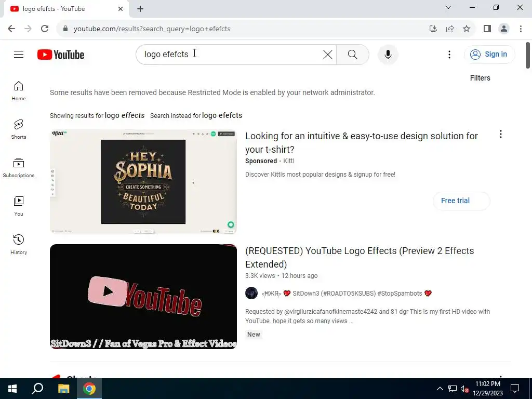The height and width of the screenshot is (399, 532).
Task: Open the Filters option
Action: click(480, 78)
